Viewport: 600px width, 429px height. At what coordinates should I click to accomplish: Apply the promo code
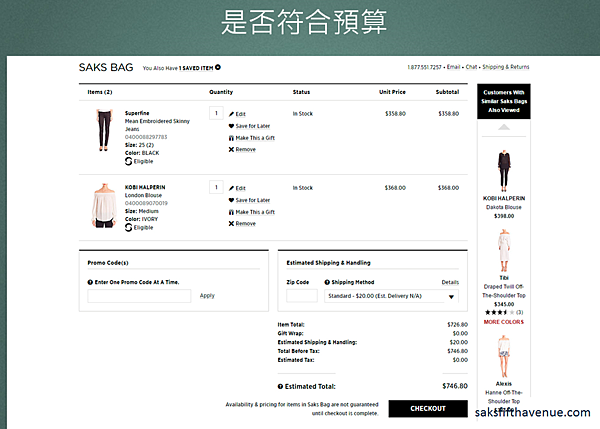(x=207, y=296)
